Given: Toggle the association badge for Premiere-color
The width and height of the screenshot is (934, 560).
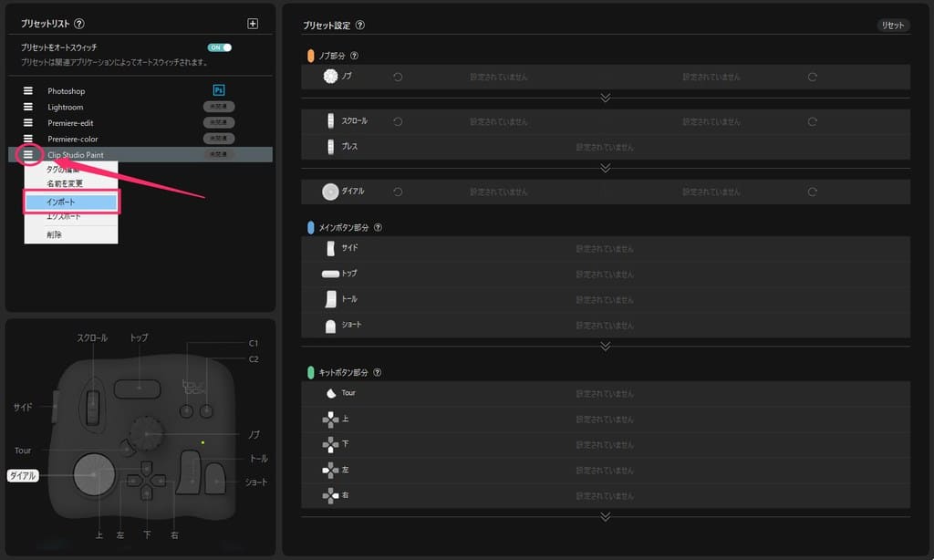Looking at the screenshot, I should 218,139.
